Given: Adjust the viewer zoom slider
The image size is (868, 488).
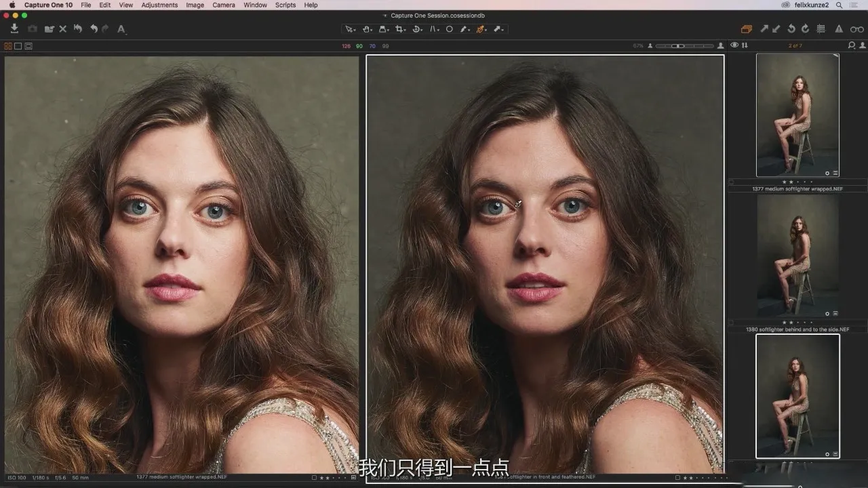Looking at the screenshot, I should (x=684, y=46).
